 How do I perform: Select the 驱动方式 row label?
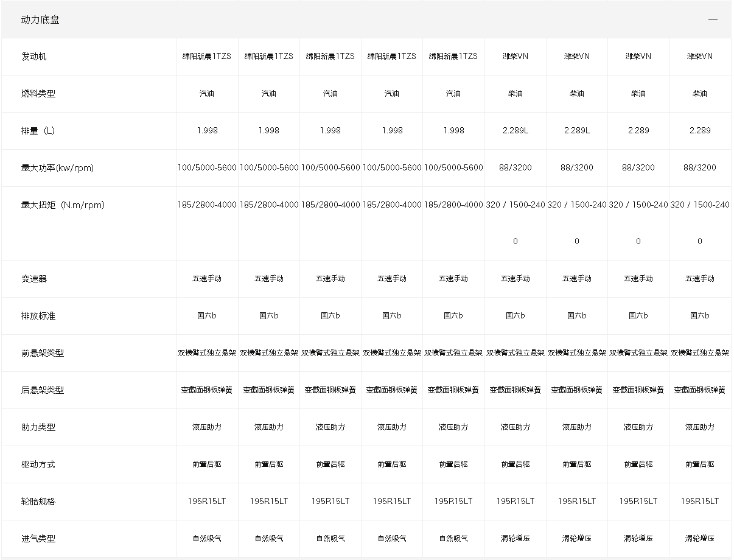tap(38, 464)
